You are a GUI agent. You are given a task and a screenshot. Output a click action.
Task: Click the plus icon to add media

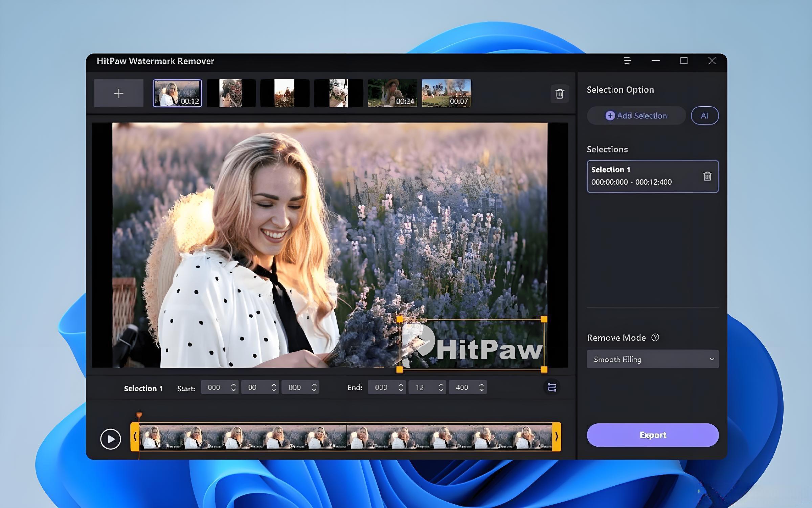pos(119,93)
